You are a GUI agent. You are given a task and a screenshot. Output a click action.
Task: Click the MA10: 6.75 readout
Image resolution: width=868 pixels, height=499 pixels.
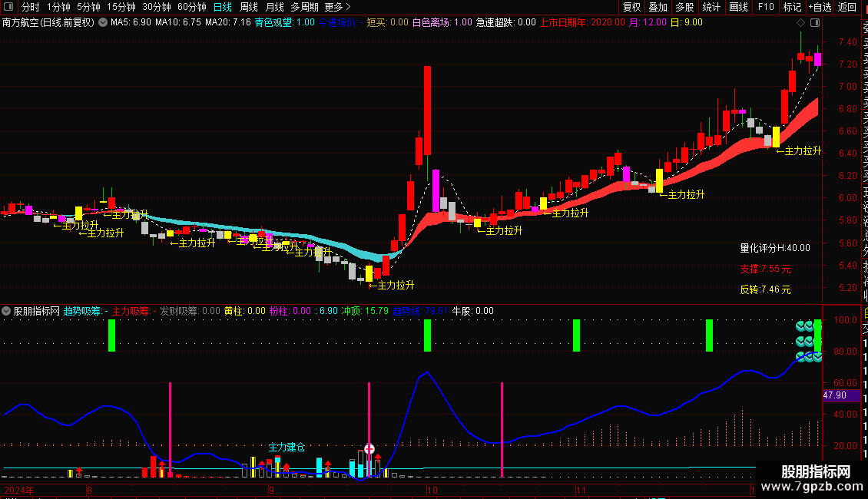coord(178,23)
